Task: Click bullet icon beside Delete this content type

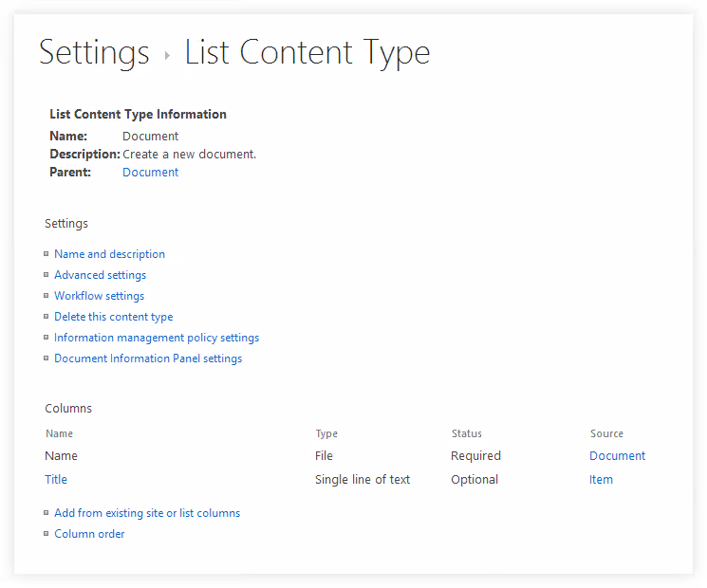Action: [x=46, y=317]
